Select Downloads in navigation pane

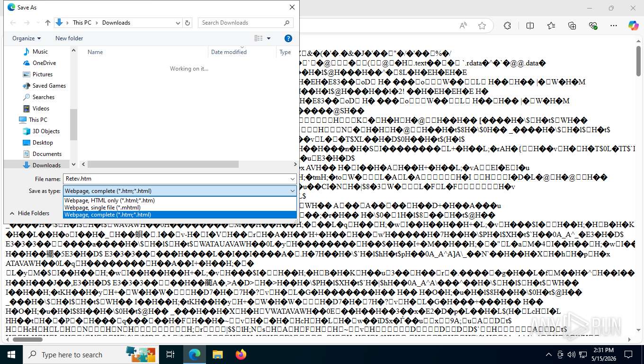[46, 165]
